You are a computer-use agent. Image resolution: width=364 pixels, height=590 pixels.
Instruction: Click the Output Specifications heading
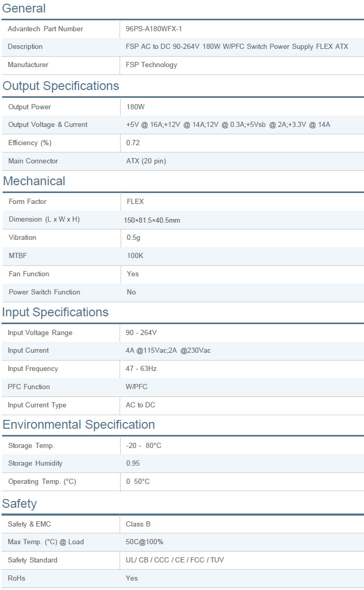[x=61, y=86]
